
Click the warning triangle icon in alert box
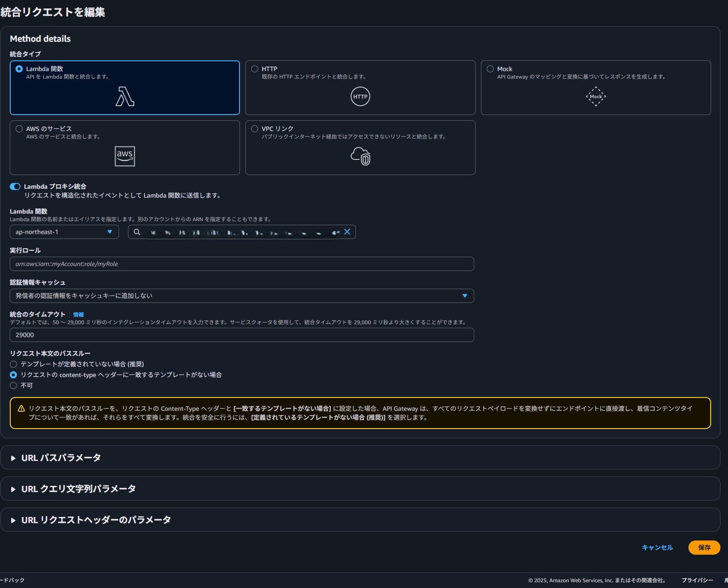click(x=21, y=409)
